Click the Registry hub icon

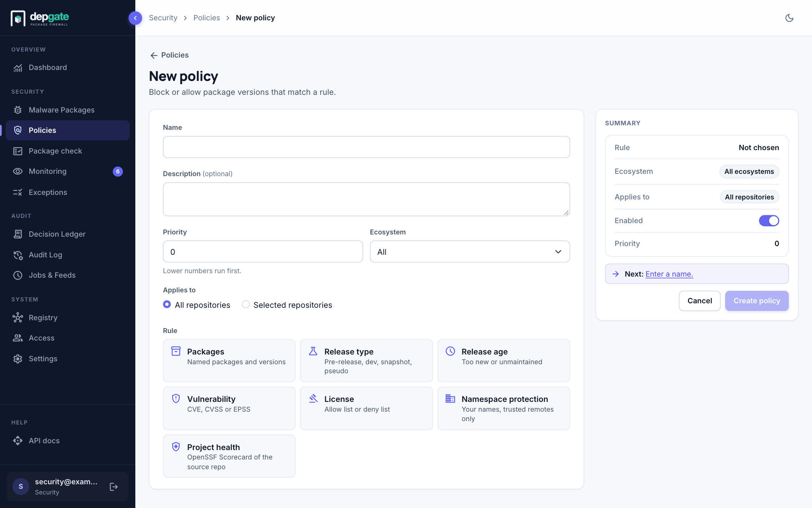pyautogui.click(x=18, y=318)
